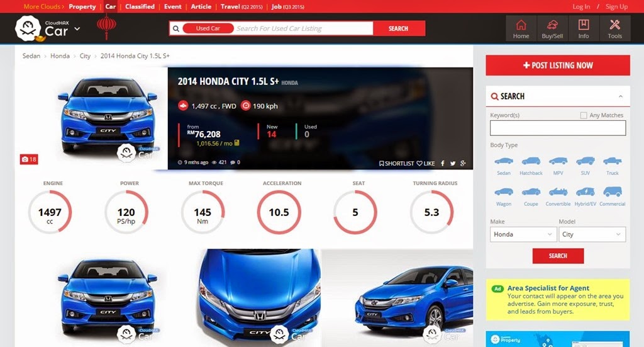Image resolution: width=644 pixels, height=347 pixels.
Task: Click the magnifier icon in search bar
Action: 176,28
